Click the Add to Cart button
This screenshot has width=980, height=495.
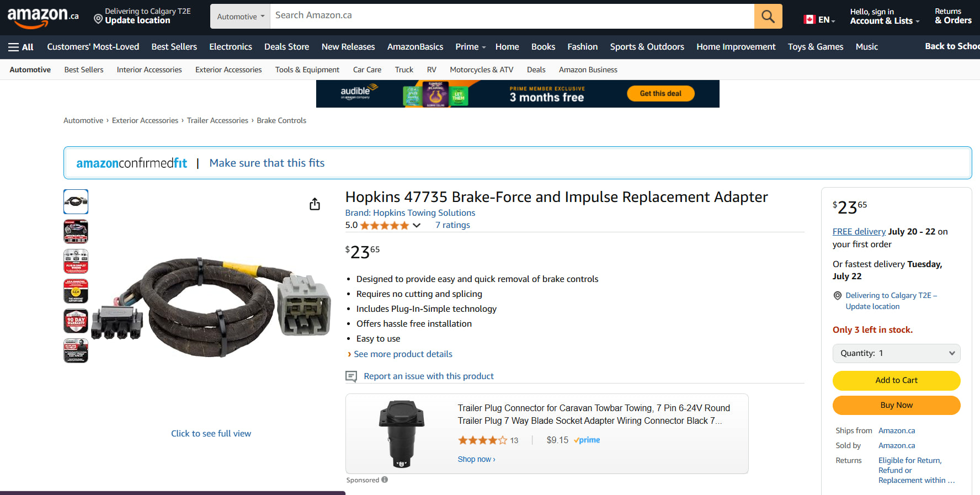(896, 380)
